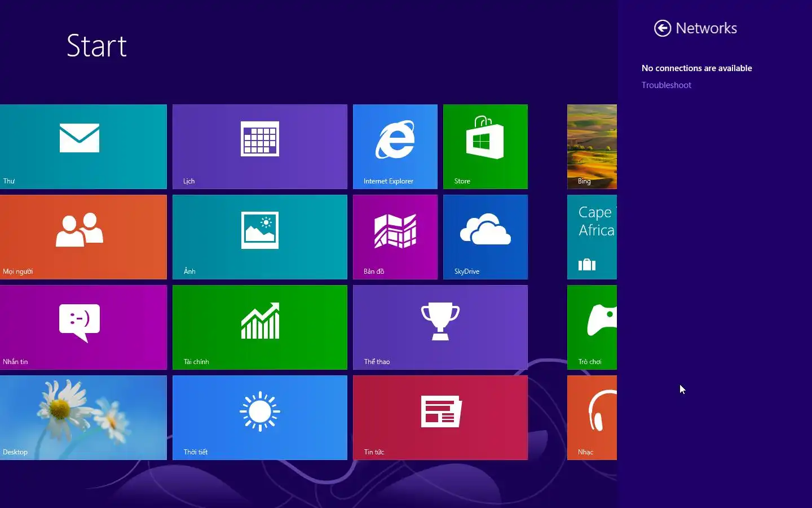This screenshot has height=508, width=812.
Task: Open the Thể thao sports tile
Action: (x=440, y=327)
